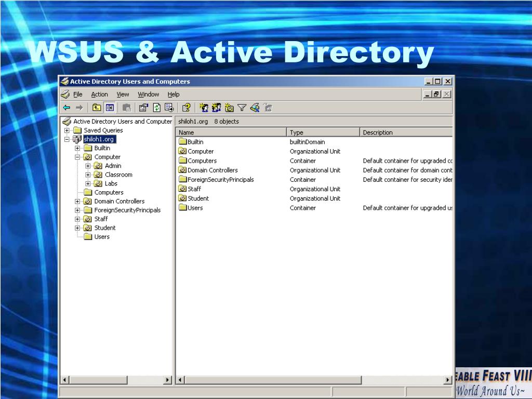This screenshot has height=399, width=532.
Task: Expand the Domain Controllers tree node
Action: (77, 201)
